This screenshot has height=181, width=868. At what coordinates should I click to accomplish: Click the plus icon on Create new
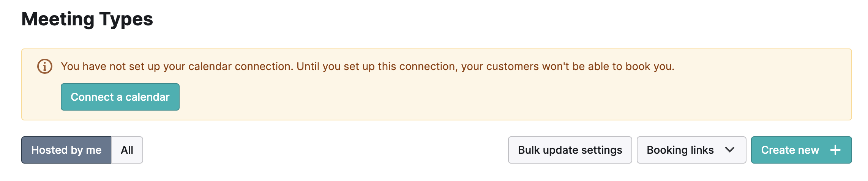(835, 150)
